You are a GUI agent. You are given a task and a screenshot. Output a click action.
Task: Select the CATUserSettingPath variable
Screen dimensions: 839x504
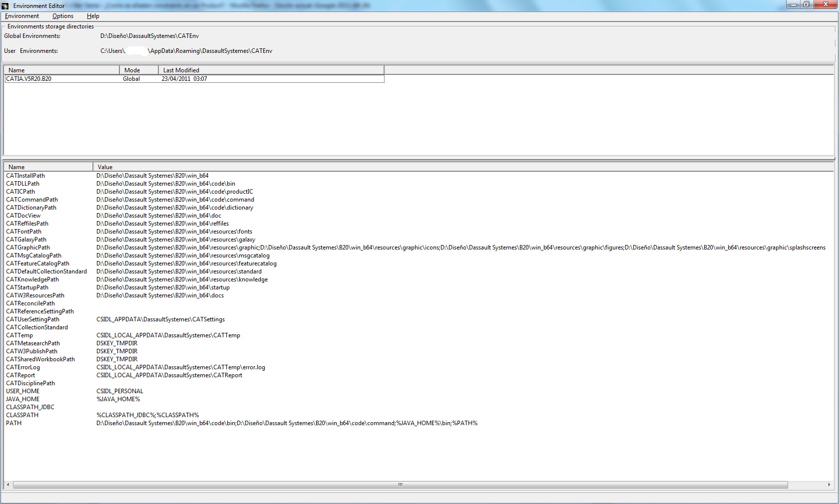tap(32, 319)
